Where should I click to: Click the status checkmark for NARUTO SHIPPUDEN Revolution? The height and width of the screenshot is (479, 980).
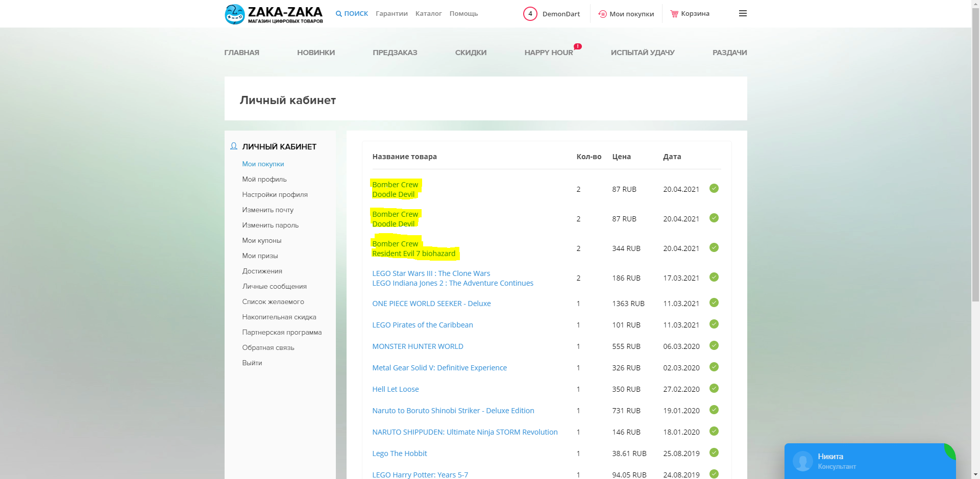click(x=714, y=431)
